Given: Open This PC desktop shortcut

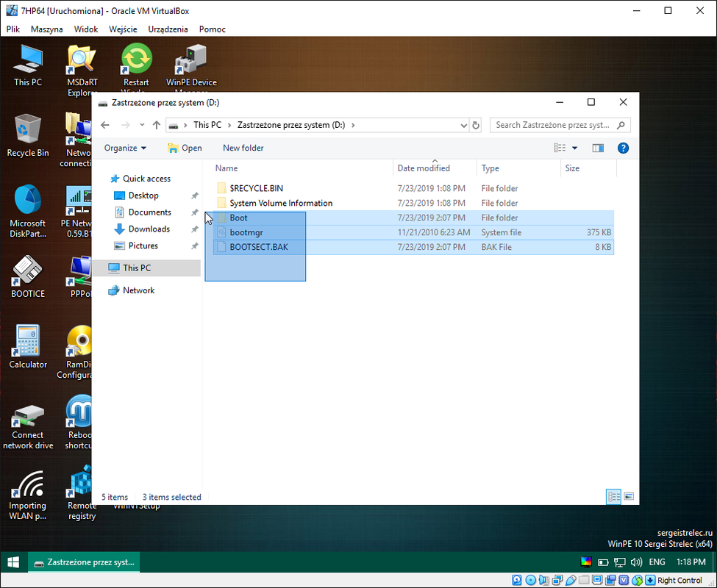Looking at the screenshot, I should click(x=28, y=65).
